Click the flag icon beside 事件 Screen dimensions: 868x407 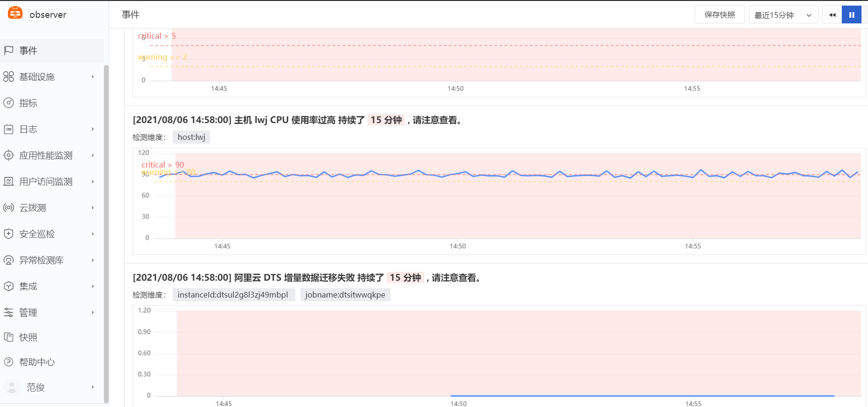[8, 50]
